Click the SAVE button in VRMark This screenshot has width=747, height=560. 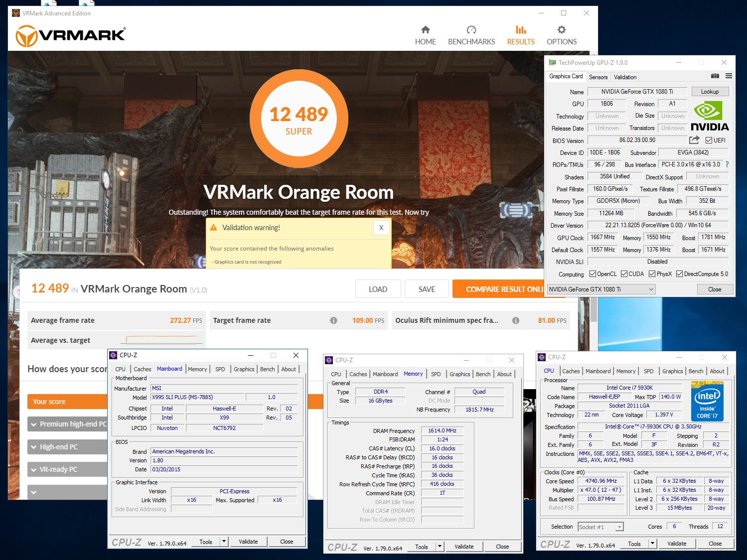pos(427,289)
